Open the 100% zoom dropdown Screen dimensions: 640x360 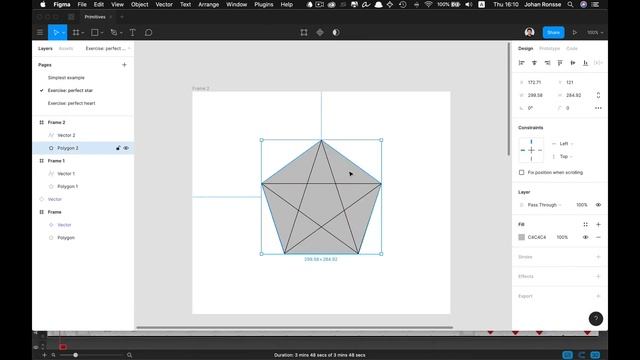pyautogui.click(x=595, y=32)
